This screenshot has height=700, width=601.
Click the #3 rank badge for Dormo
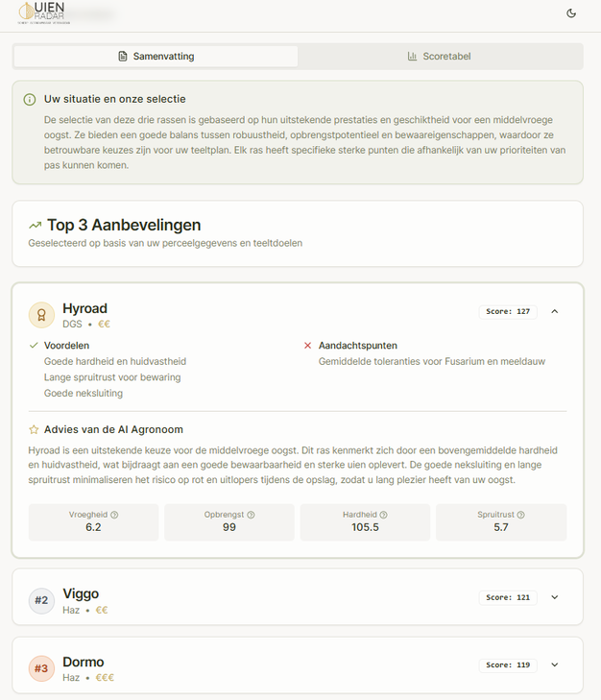point(41,668)
